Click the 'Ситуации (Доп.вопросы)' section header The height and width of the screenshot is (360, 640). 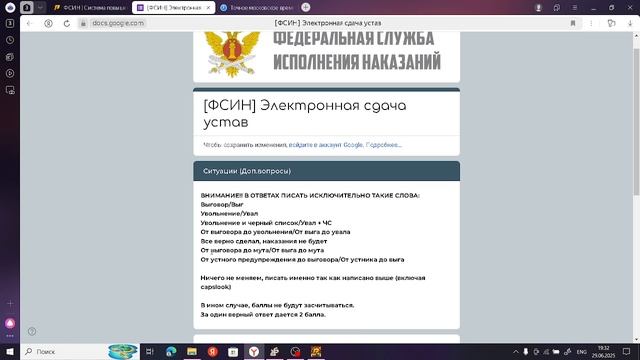point(327,171)
